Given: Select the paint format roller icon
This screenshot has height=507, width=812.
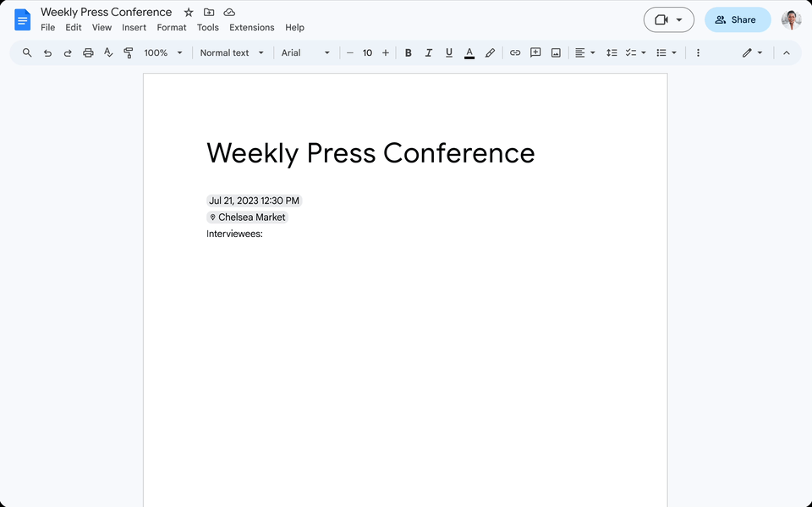Looking at the screenshot, I should (129, 52).
